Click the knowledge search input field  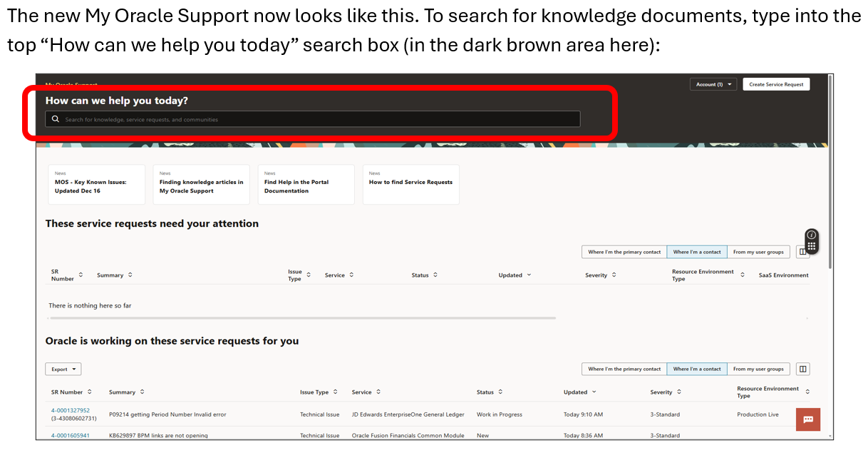point(314,119)
